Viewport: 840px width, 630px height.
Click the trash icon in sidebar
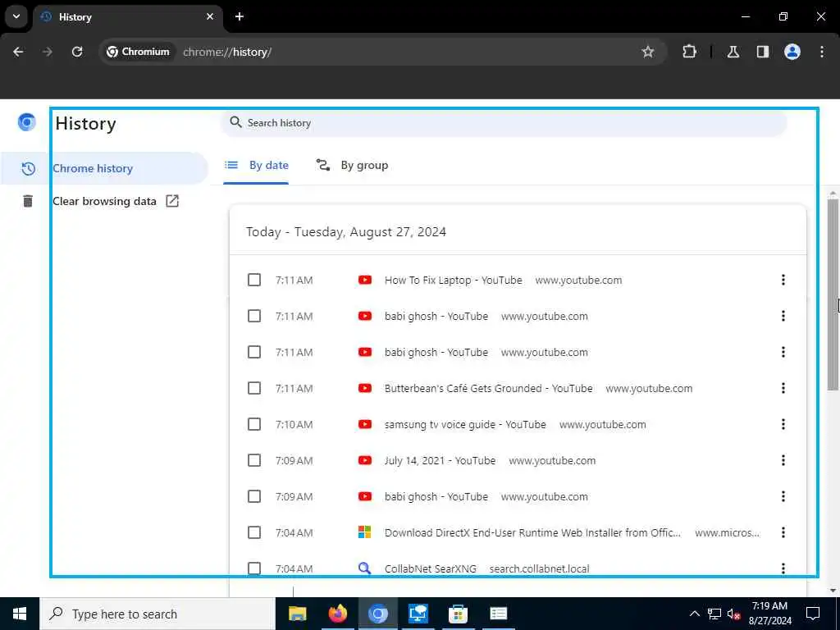pos(28,201)
